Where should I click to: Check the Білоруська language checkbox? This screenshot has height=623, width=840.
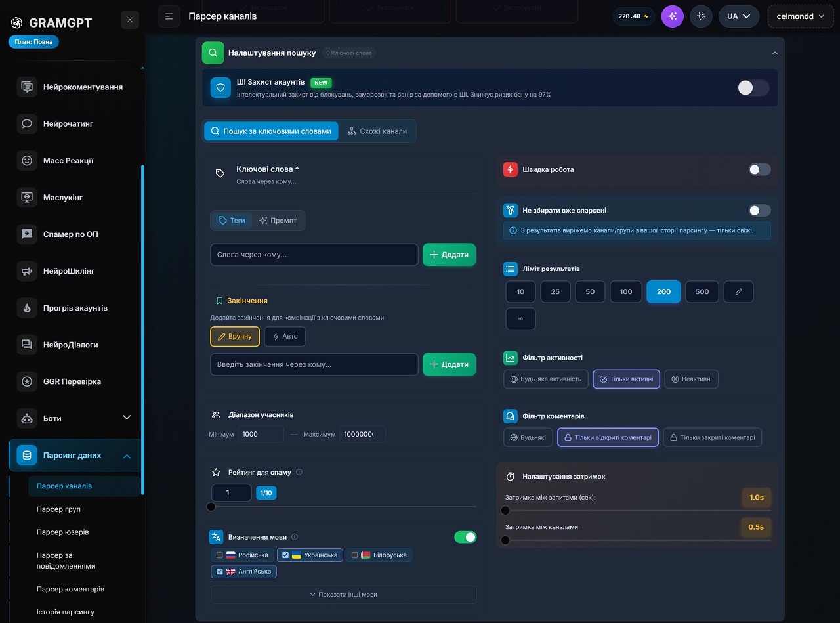coord(354,555)
